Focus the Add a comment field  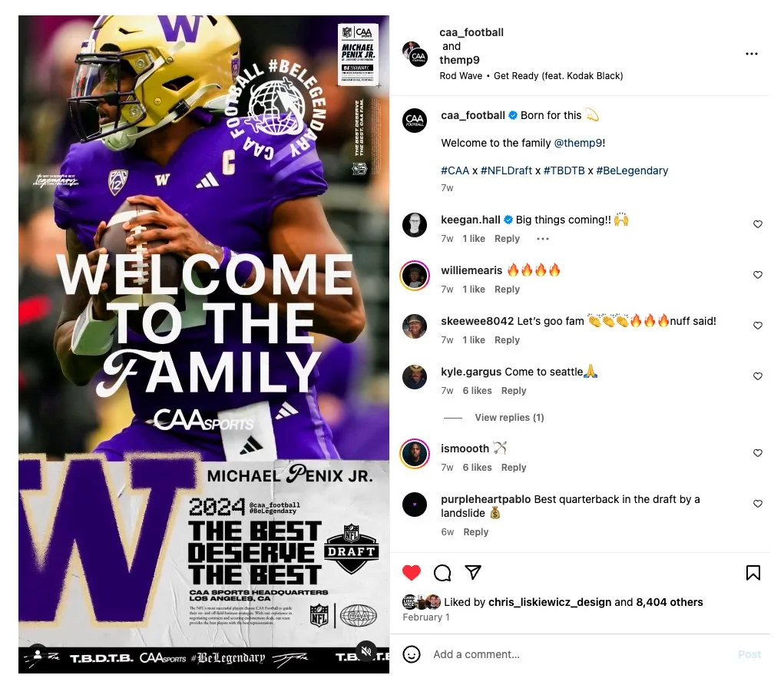[x=580, y=654]
